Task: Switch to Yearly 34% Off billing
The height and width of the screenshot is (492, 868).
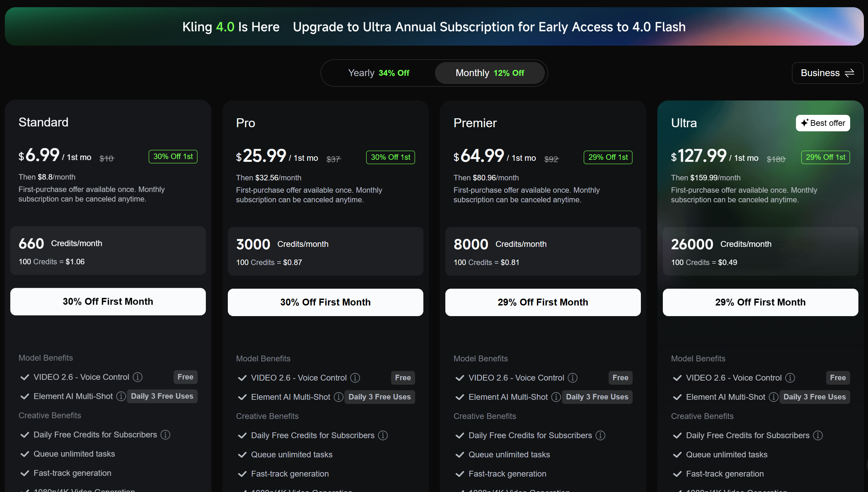Action: 378,73
